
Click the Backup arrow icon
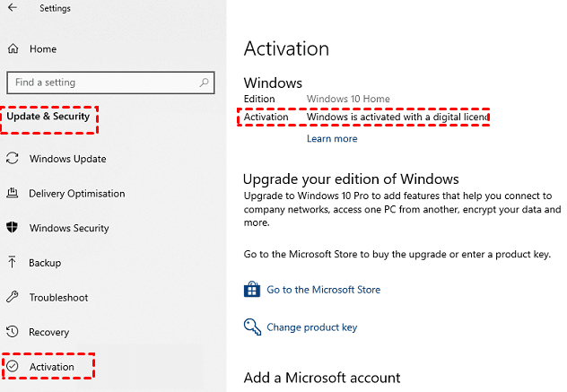pos(13,263)
